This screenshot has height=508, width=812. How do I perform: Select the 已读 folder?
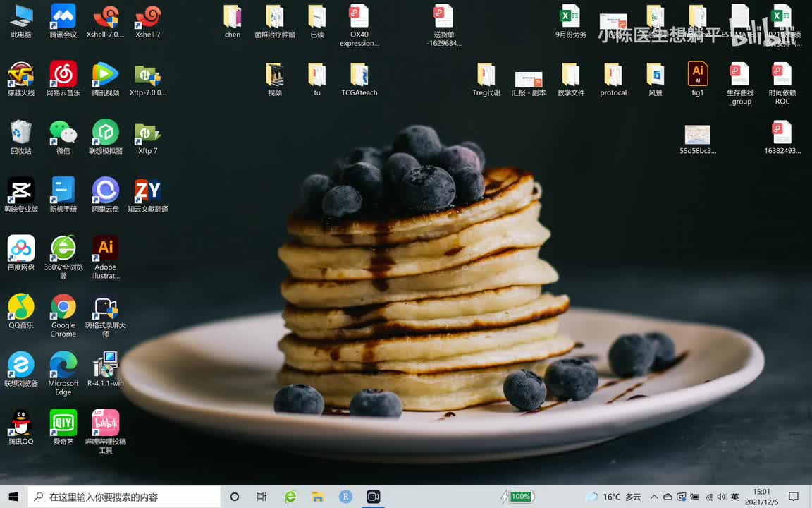click(317, 21)
